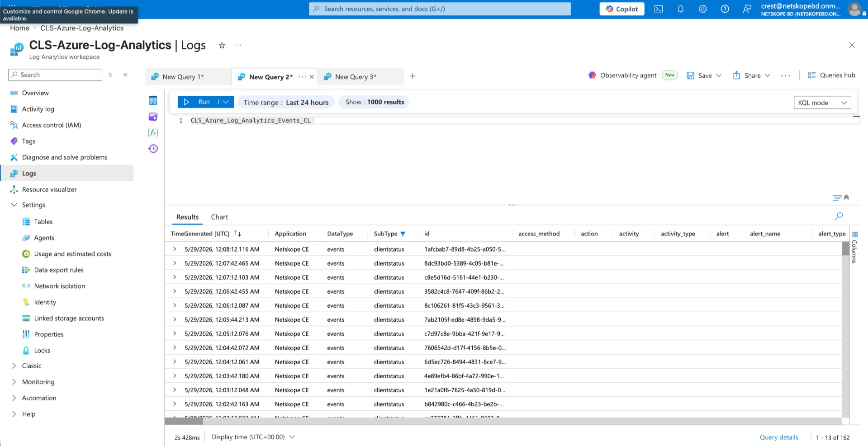Click the horizontal results scrollbar thumb
868x446 pixels.
(x=184, y=422)
